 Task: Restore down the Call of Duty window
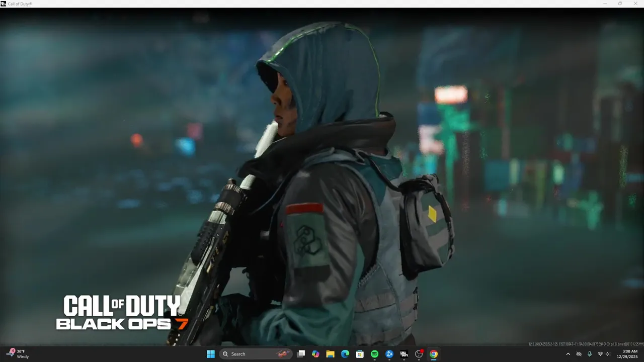pos(620,4)
